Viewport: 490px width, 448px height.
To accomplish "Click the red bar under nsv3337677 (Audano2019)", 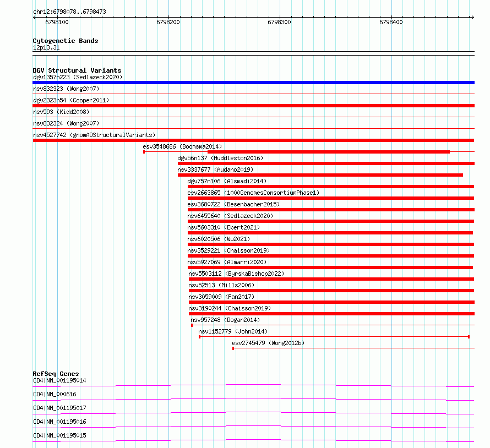I will (320, 175).
